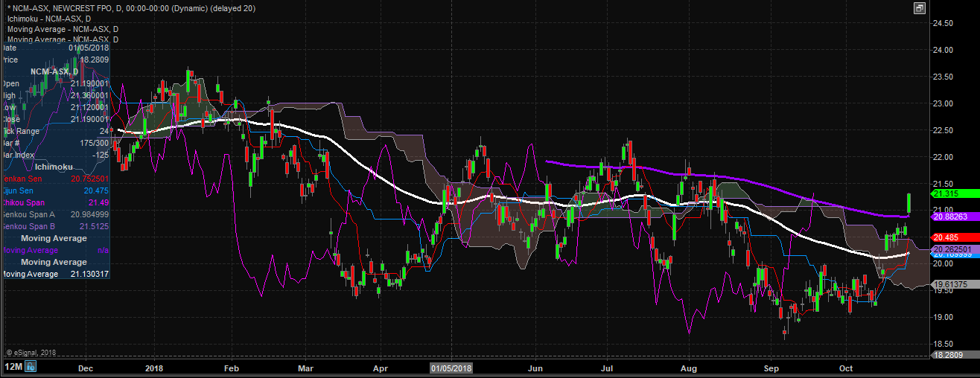The image size is (980, 378).
Task: Click the window restore icon at top right
Action: (x=920, y=8)
